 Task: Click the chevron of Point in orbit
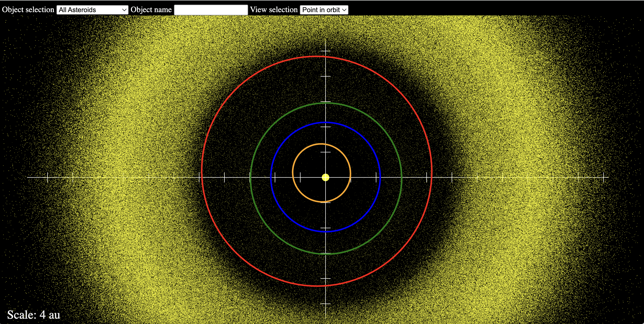(x=344, y=10)
